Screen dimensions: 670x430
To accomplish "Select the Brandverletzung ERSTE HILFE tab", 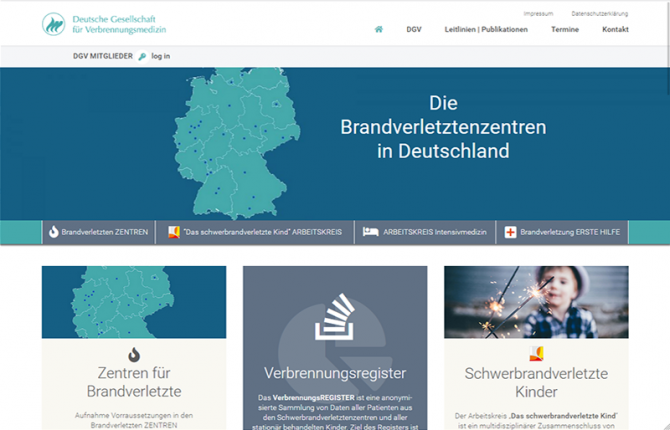I will [x=569, y=232].
